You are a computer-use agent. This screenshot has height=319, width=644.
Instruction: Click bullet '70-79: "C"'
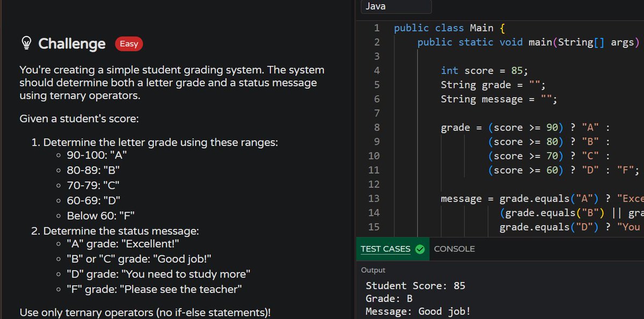click(93, 186)
